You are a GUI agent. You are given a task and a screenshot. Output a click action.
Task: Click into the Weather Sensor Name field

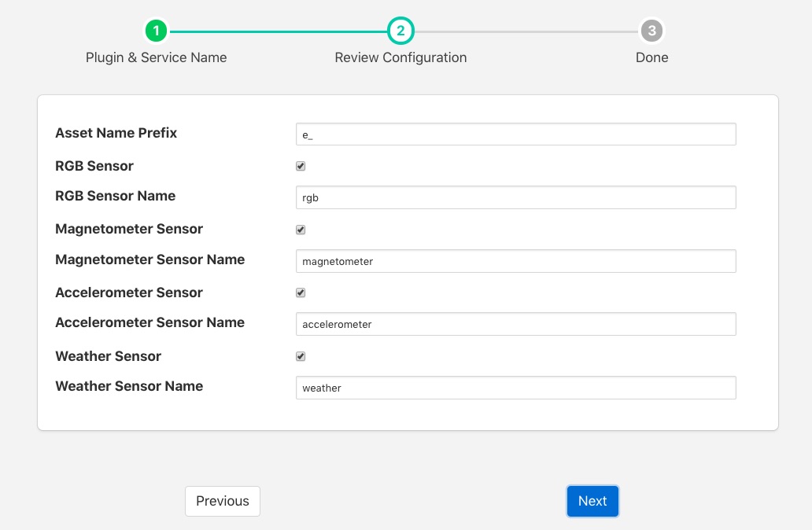coord(515,388)
